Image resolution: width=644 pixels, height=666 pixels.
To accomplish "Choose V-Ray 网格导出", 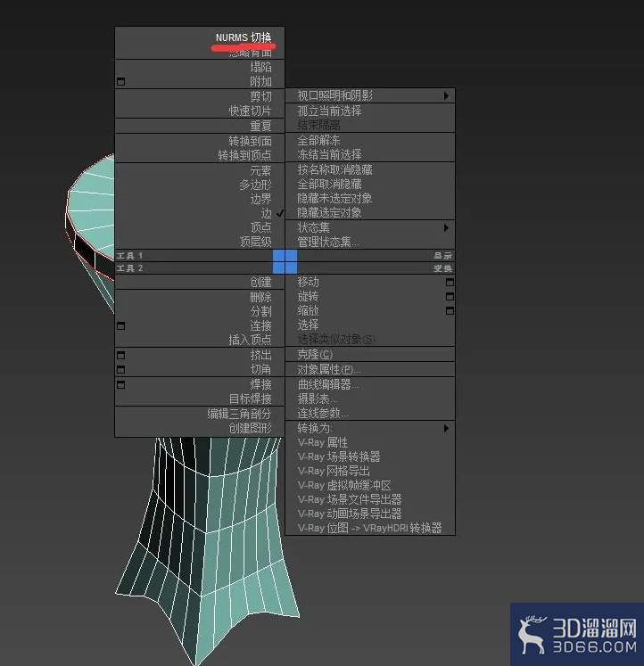I will [334, 471].
